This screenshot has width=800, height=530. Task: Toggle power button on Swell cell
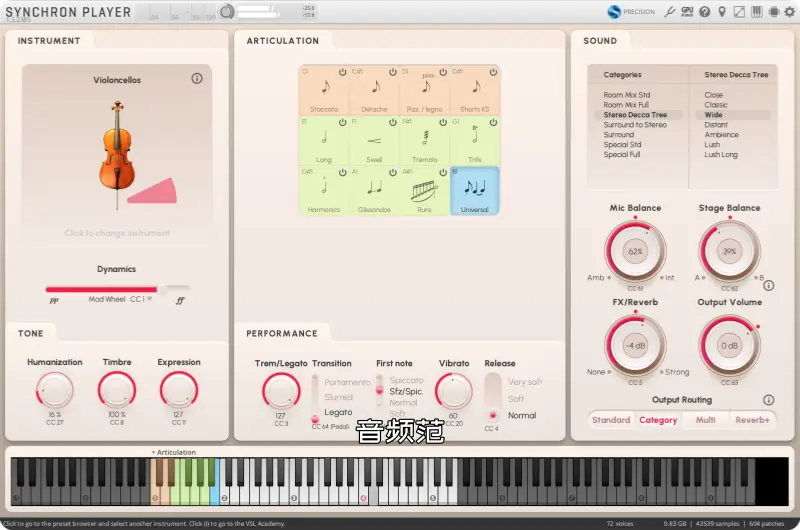pos(393,122)
